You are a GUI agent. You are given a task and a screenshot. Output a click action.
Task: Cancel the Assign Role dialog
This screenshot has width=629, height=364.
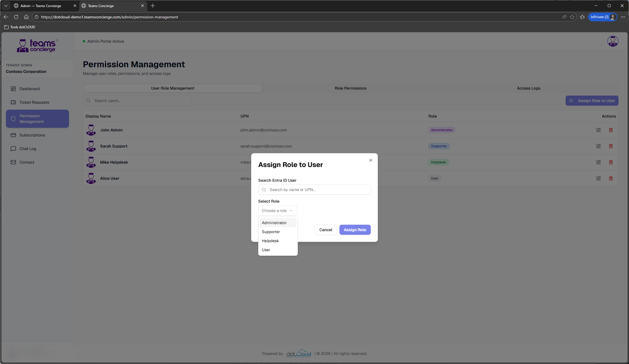click(x=326, y=230)
